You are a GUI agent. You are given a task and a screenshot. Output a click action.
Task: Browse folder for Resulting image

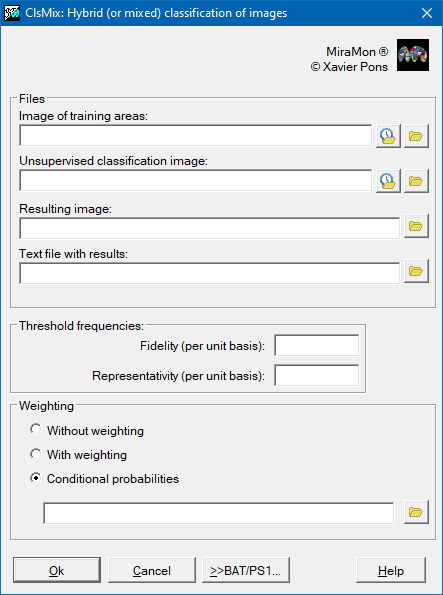(x=416, y=226)
